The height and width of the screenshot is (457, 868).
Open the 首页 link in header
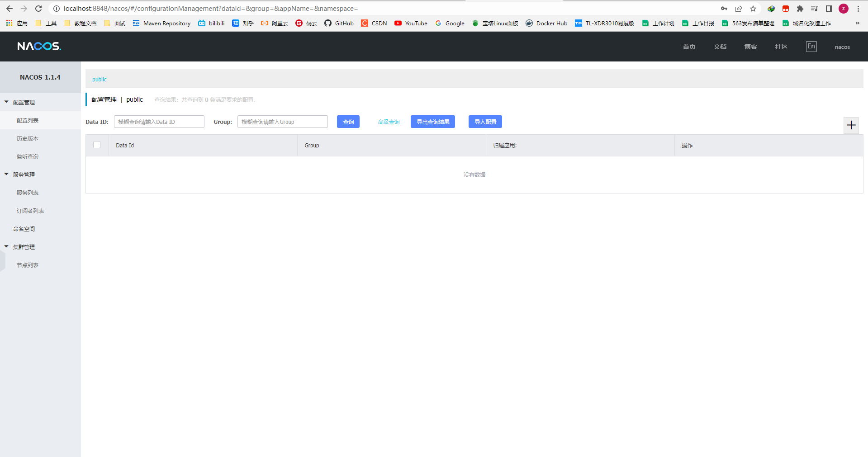(x=689, y=47)
